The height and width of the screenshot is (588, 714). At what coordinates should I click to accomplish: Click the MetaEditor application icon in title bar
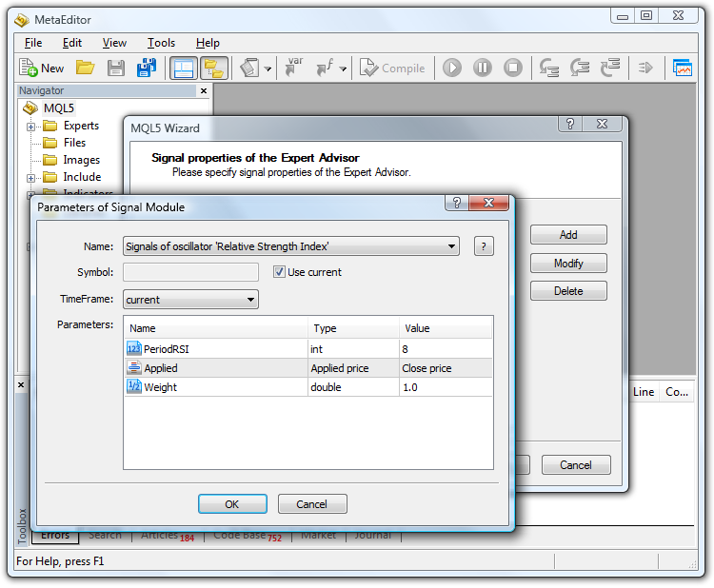[x=22, y=20]
